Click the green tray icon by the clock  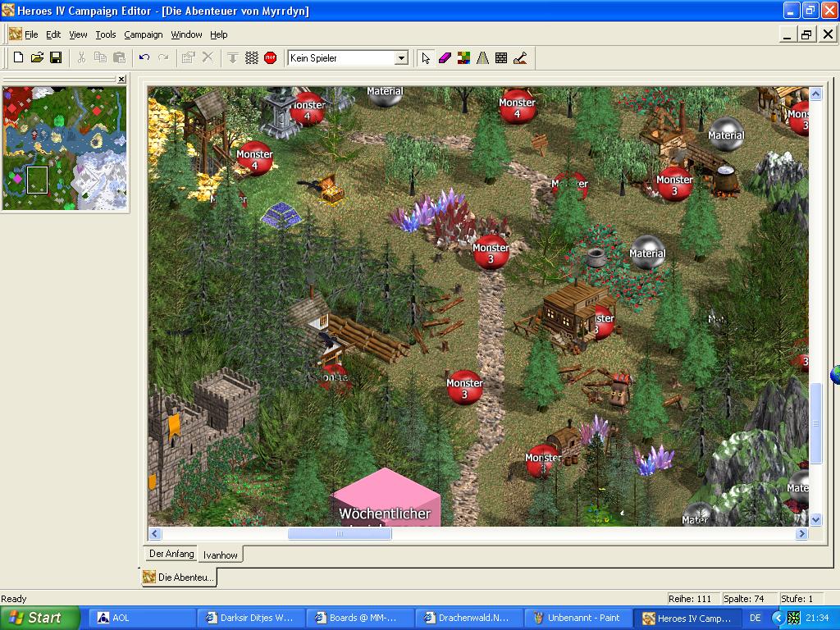[793, 618]
